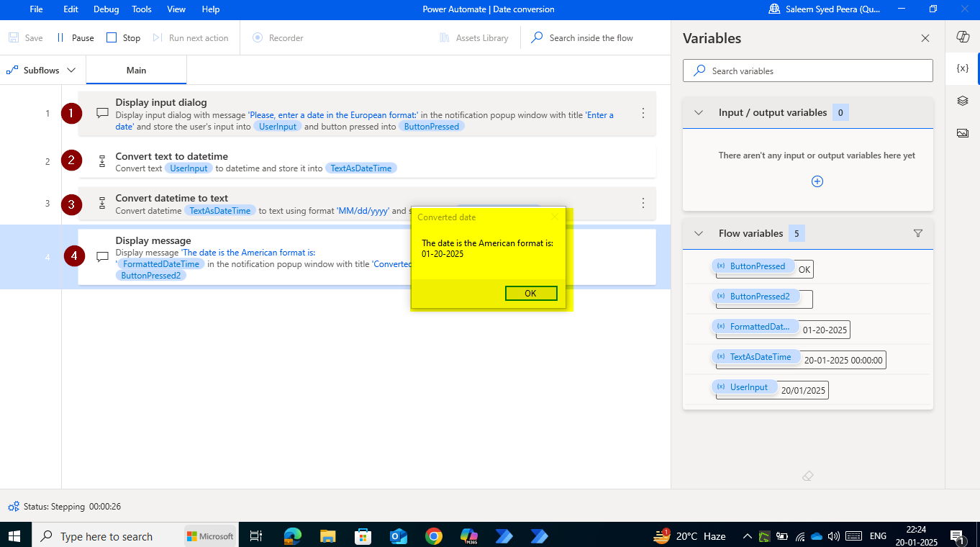Close the Variables pane
This screenshot has width=980, height=547.
coord(925,38)
